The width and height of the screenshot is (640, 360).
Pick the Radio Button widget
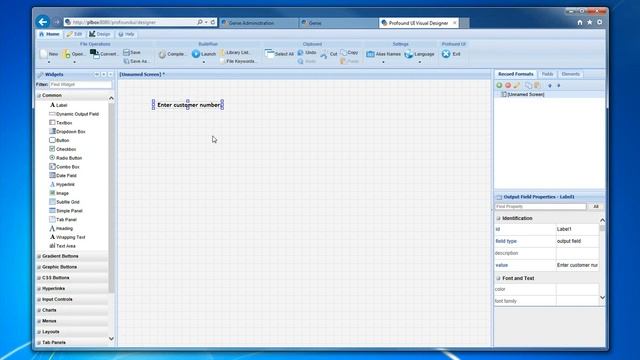65,158
